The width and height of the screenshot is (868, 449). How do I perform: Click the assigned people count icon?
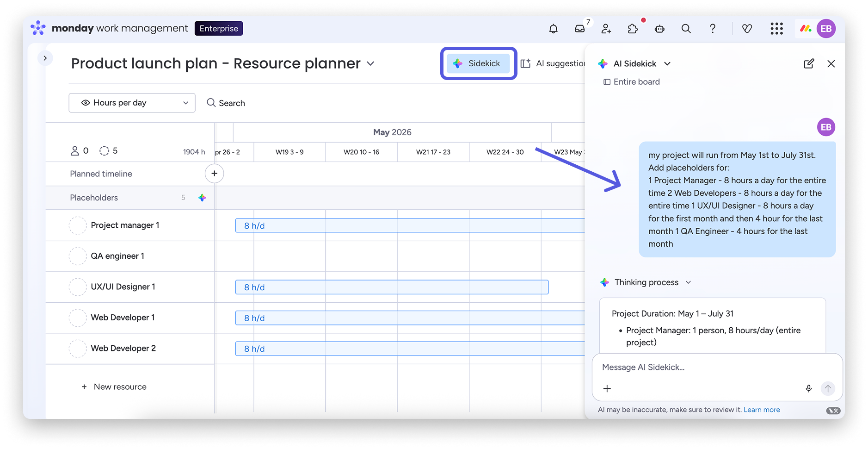pos(74,151)
